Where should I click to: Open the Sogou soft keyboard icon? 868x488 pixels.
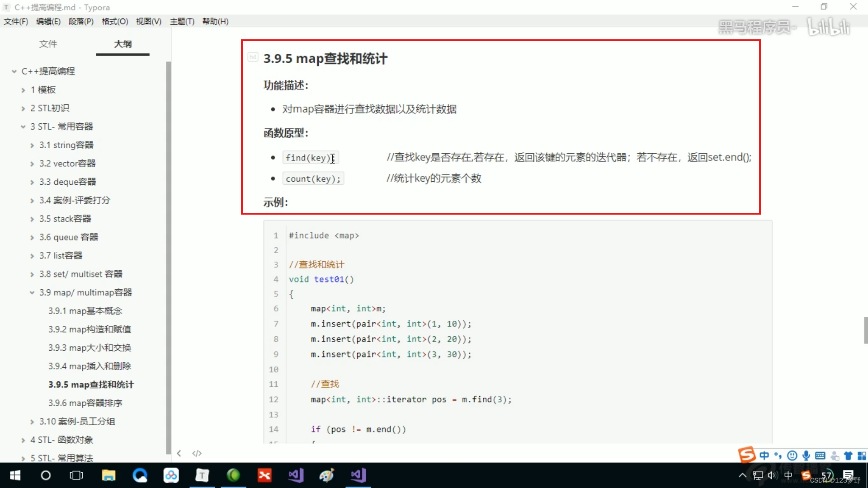coord(820,455)
